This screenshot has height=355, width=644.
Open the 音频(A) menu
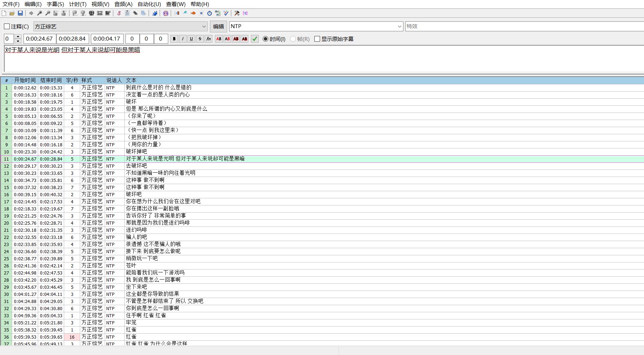[123, 4]
